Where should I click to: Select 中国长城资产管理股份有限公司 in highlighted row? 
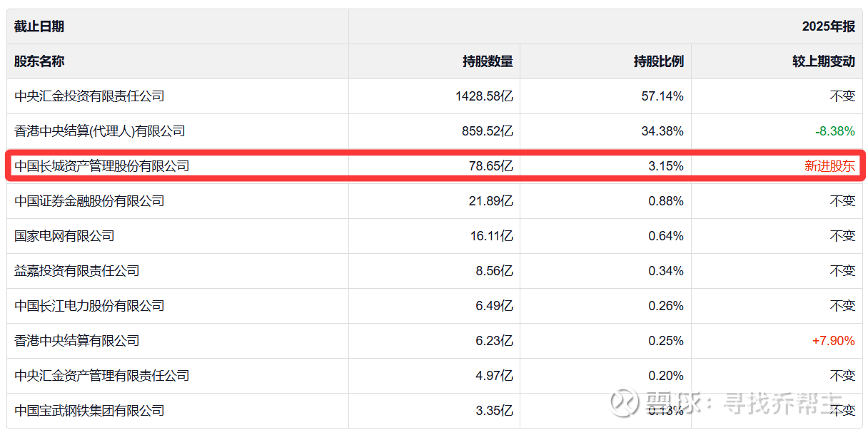coord(102,166)
